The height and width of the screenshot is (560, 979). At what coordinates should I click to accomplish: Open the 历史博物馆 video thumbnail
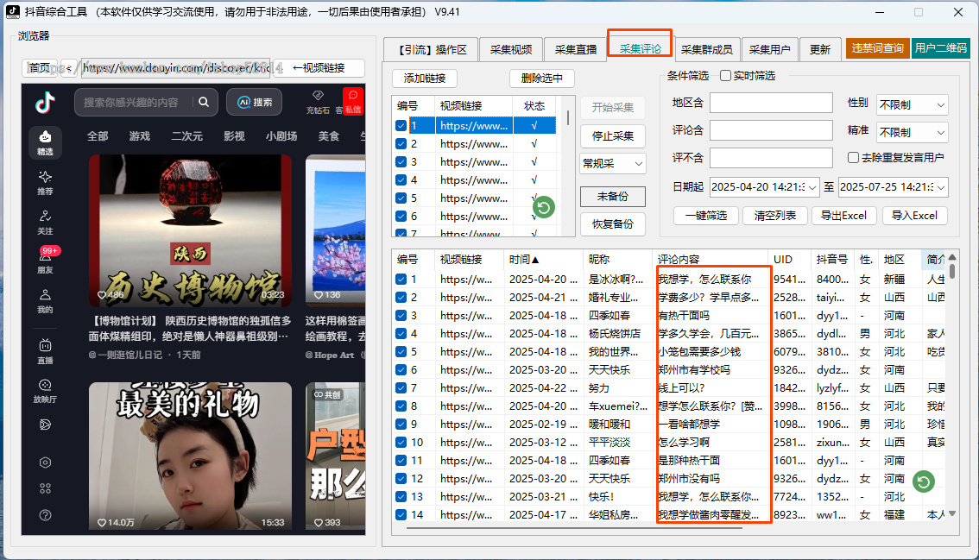point(190,230)
